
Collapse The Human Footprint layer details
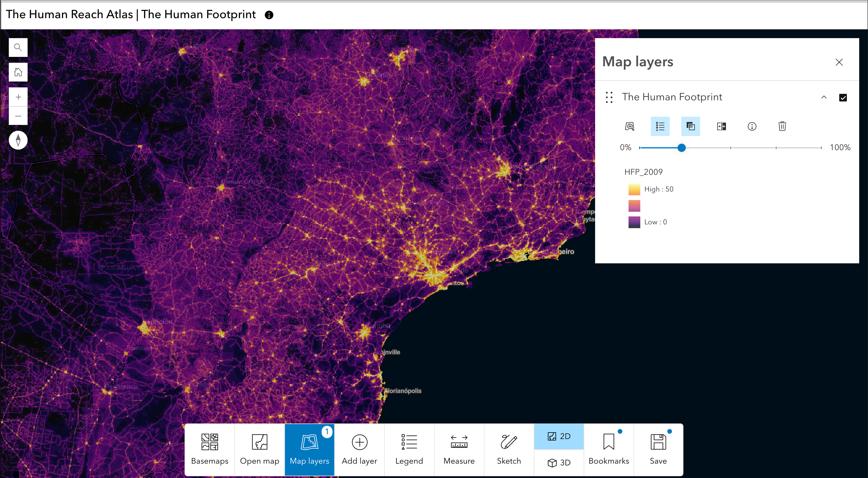(x=824, y=97)
